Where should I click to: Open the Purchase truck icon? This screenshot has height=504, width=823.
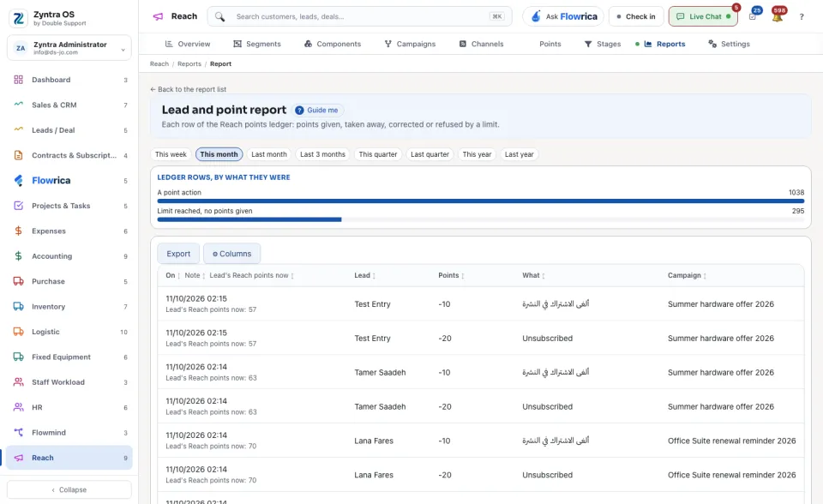pos(18,281)
